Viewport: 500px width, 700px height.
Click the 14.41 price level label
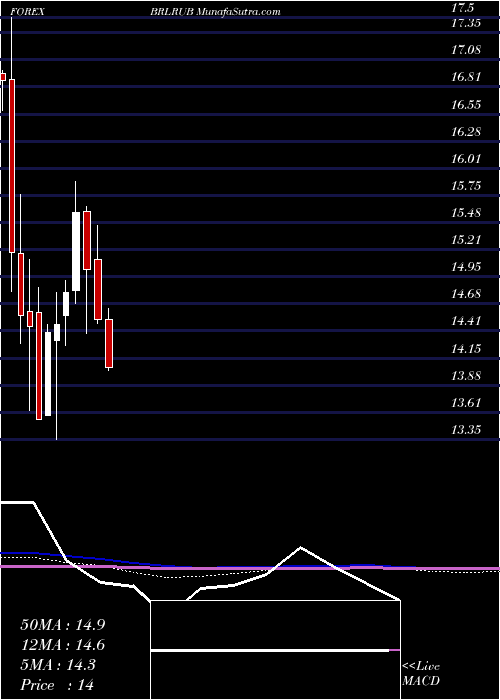pyautogui.click(x=466, y=321)
